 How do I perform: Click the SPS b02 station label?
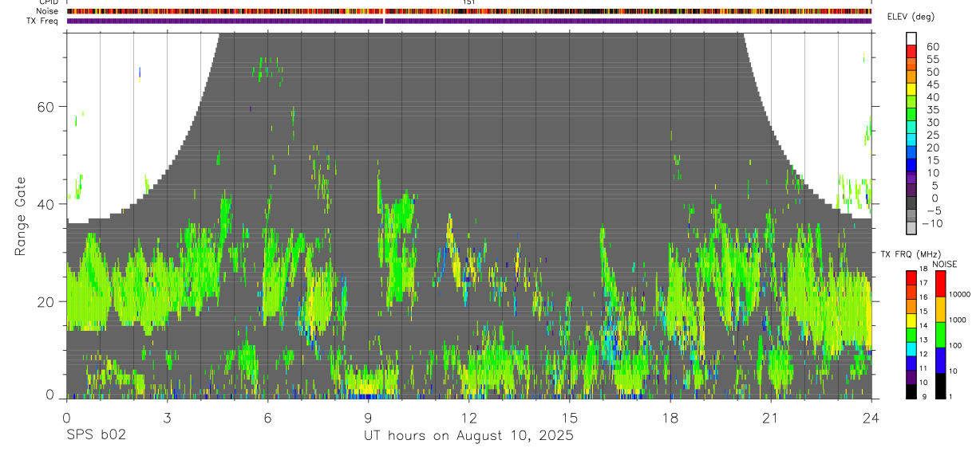coord(96,435)
